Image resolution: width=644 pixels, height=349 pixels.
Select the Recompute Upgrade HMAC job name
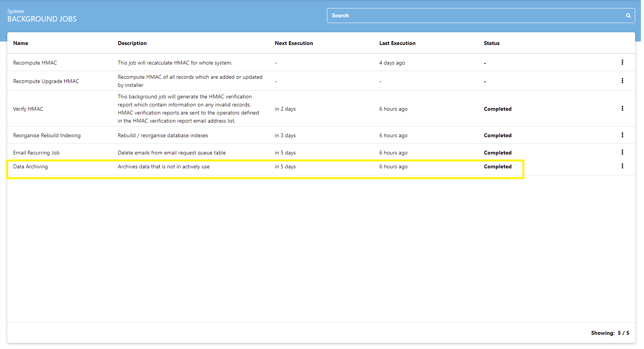pos(46,81)
